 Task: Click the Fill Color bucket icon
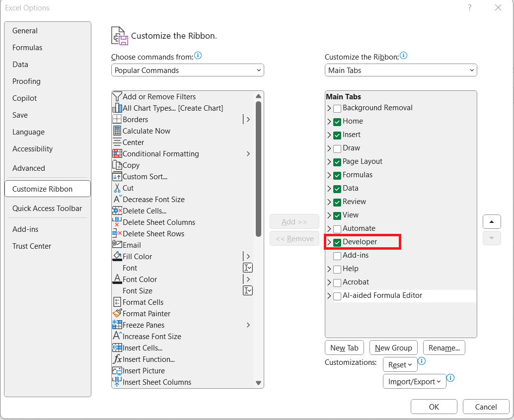click(117, 256)
